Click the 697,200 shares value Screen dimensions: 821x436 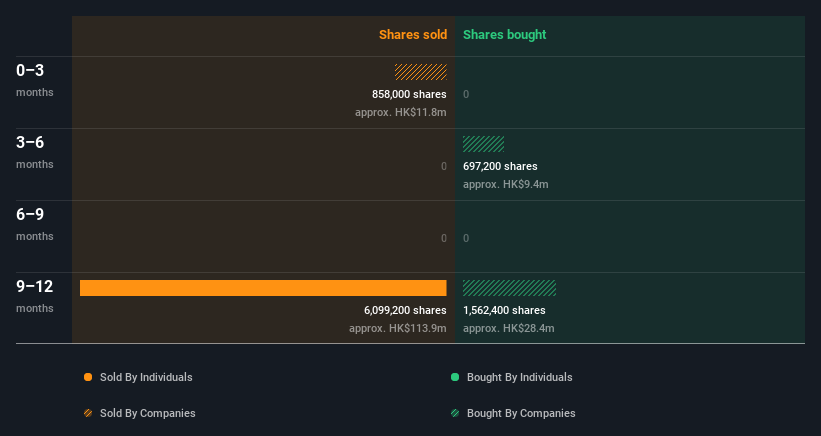pos(500,166)
